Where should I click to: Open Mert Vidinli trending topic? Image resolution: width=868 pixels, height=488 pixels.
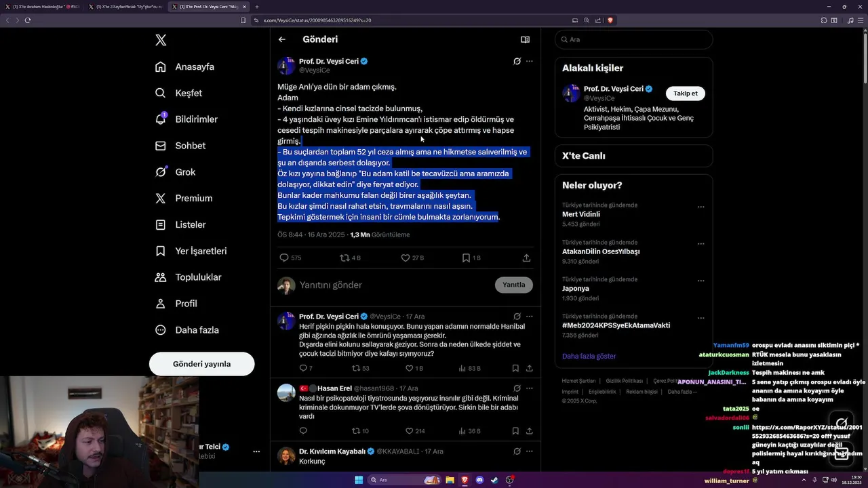click(581, 214)
